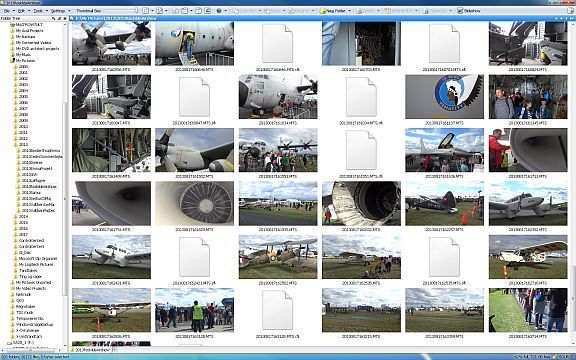
Task: Select the 2012 folder in tree
Action: pos(23,138)
